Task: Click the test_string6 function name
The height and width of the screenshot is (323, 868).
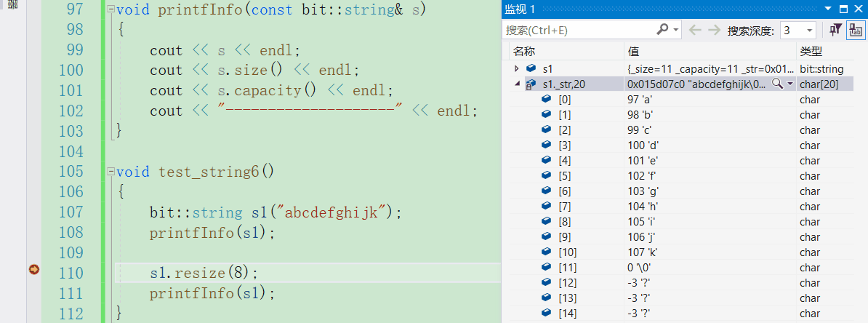Action: (209, 171)
